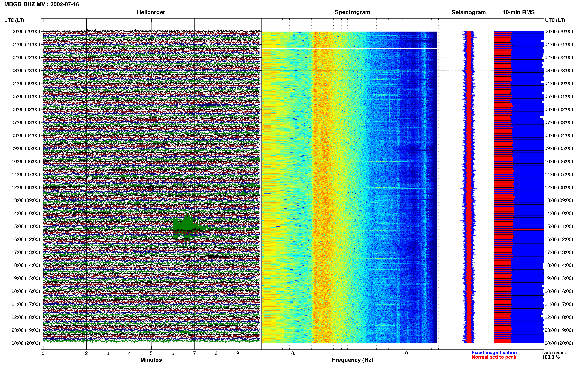Click the left '17:00 (13:00)' time label
The height and width of the screenshot is (368, 588).
26,252
